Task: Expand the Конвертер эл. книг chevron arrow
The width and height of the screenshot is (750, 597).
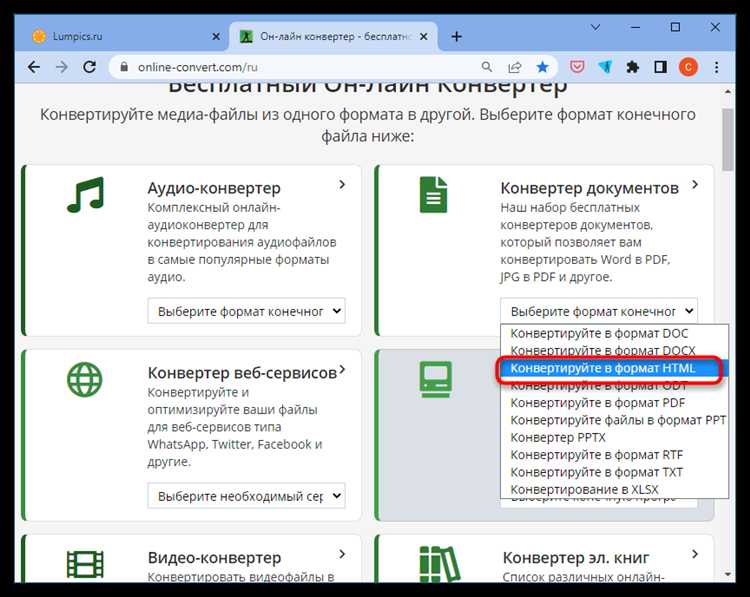Action: point(695,554)
